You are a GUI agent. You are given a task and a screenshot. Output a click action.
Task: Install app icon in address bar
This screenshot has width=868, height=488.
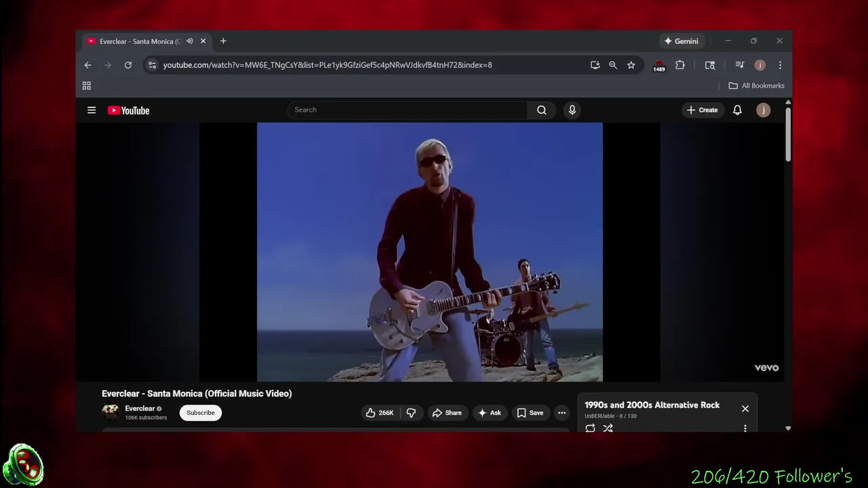click(x=595, y=65)
